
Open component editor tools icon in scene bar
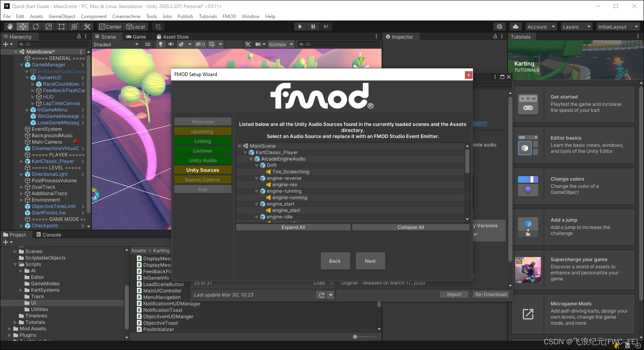pyautogui.click(x=248, y=44)
